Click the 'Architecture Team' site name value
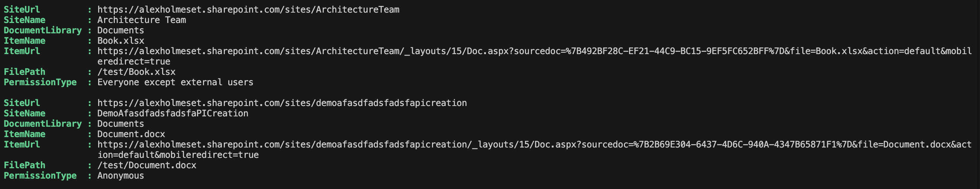The image size is (980, 189). 142,20
